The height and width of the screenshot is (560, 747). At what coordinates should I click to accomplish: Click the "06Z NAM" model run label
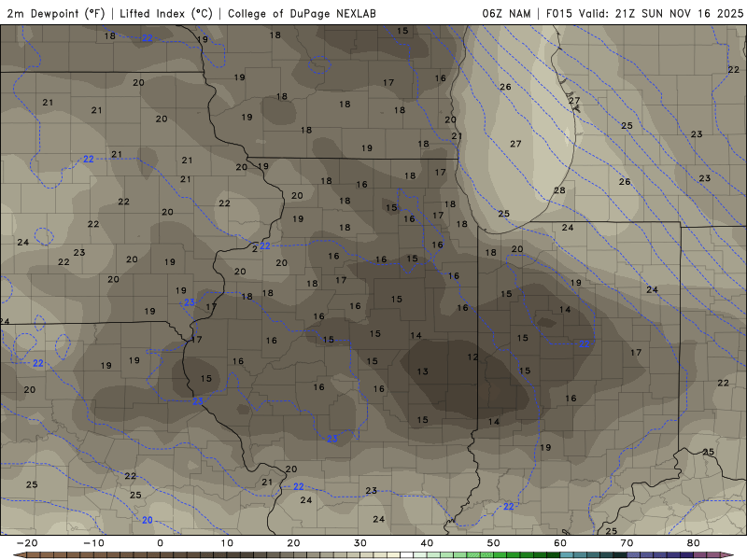pos(506,13)
